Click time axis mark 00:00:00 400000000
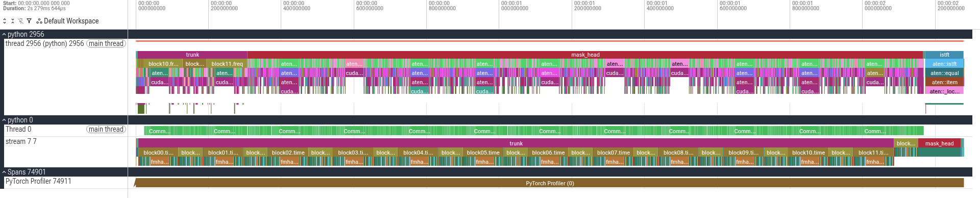Image resolution: width=980 pixels, height=198 pixels. tap(297, 6)
